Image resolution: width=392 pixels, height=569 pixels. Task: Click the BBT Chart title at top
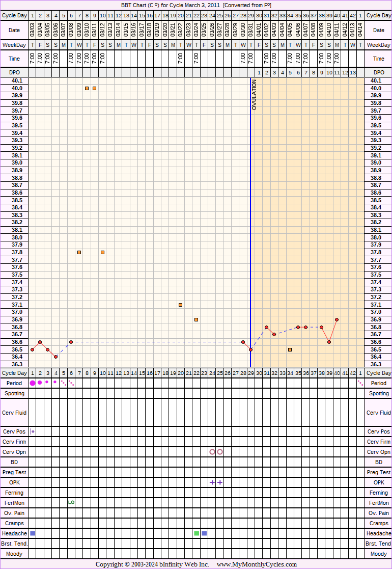tap(196, 5)
